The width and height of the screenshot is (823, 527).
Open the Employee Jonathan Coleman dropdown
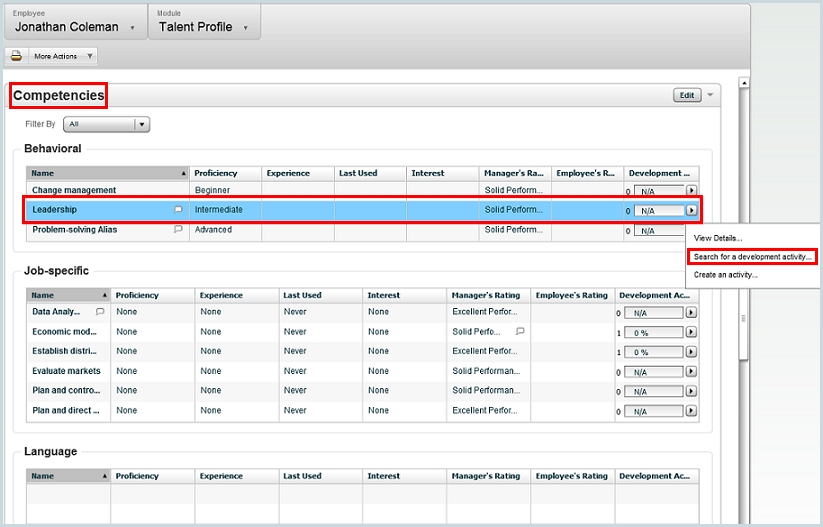(x=132, y=28)
